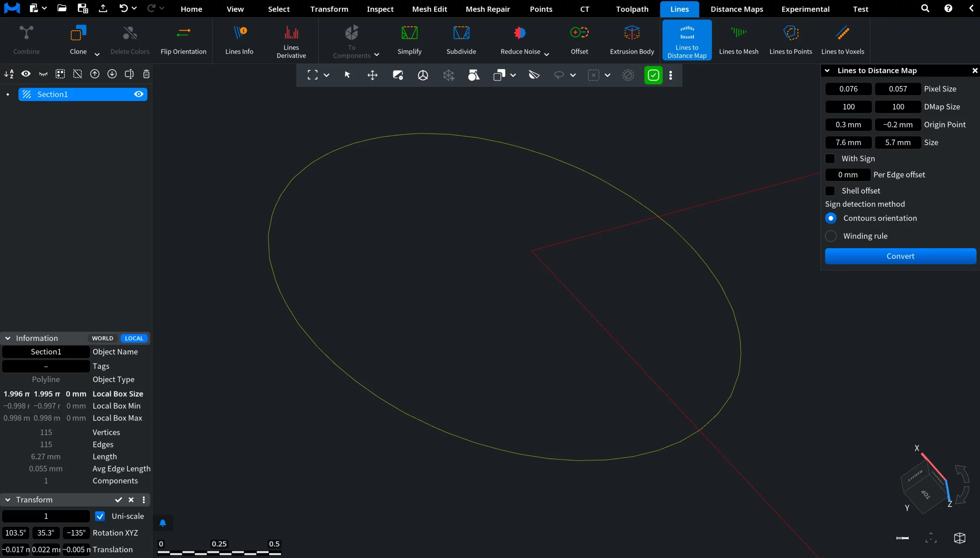Viewport: 980px width, 558px height.
Task: Select the Extrusion Body tool
Action: coord(632,40)
